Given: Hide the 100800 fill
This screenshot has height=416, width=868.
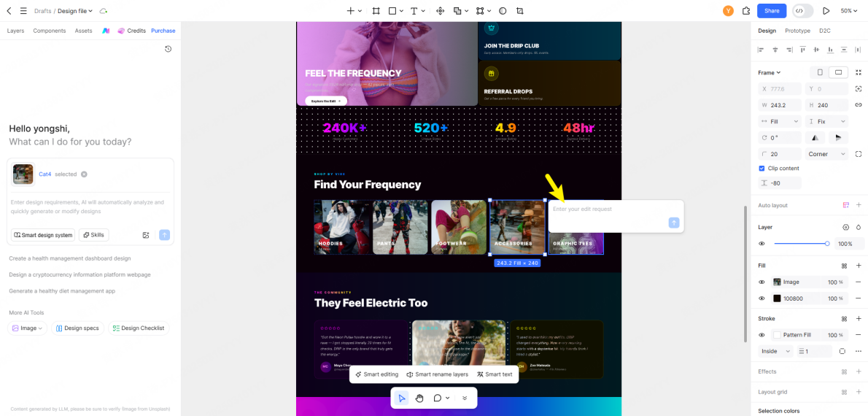Looking at the screenshot, I should [x=762, y=298].
